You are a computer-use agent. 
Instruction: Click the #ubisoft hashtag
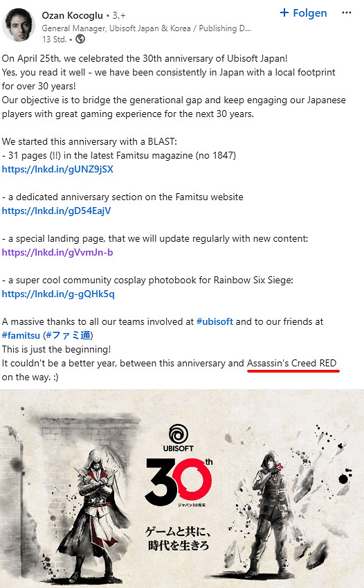click(x=215, y=322)
